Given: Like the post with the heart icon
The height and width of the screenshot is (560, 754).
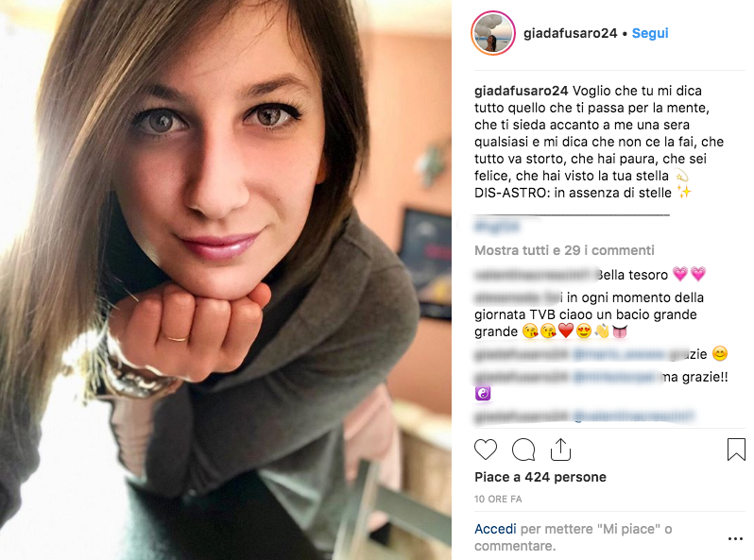Looking at the screenshot, I should coord(486,450).
